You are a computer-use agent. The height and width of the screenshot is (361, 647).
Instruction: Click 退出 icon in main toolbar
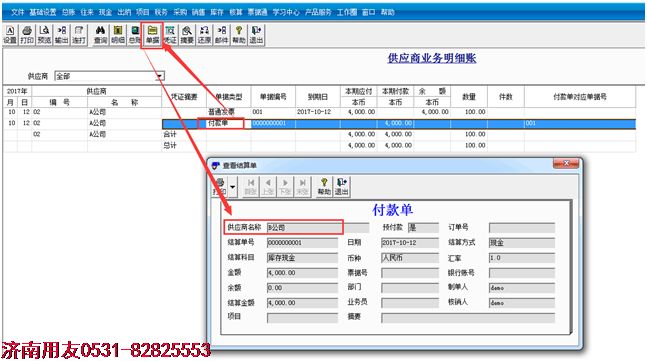[256, 35]
